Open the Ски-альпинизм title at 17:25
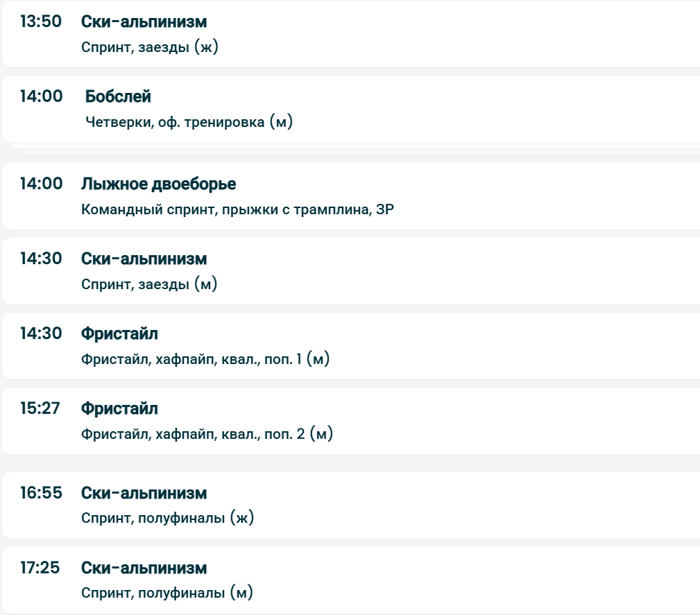Viewport: 700px width, 615px height. click(144, 568)
